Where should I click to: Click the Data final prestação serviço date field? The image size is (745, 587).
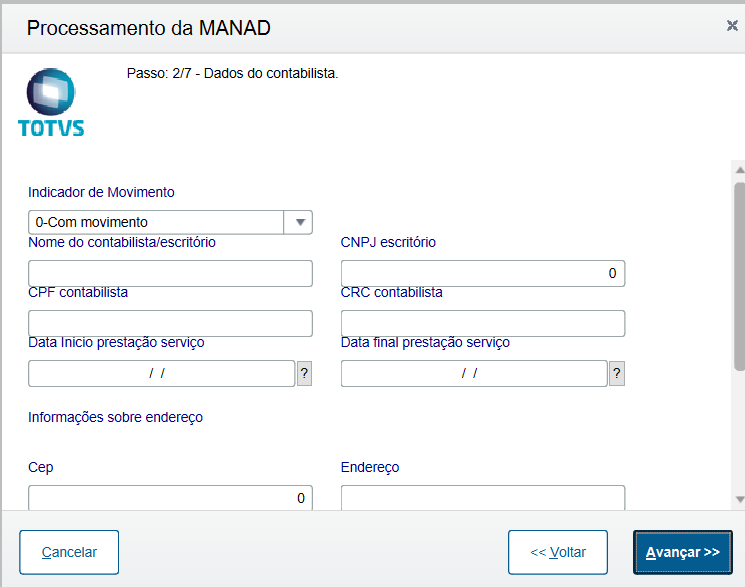point(474,373)
